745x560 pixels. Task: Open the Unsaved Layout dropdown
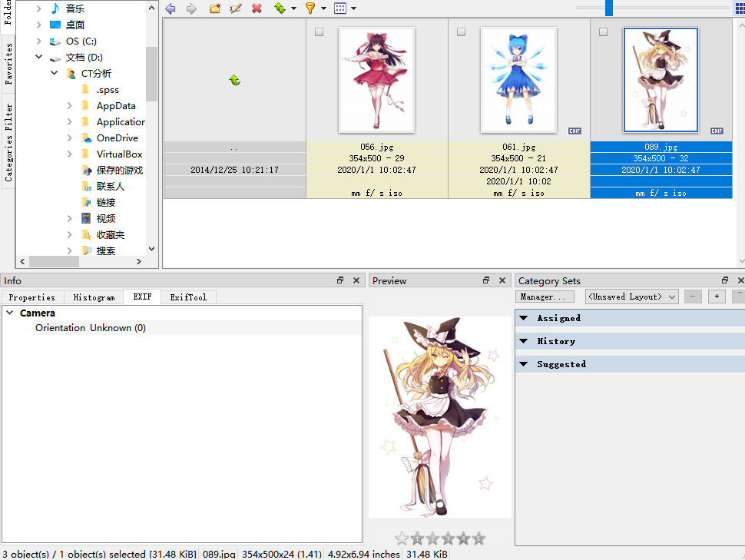[x=631, y=297]
